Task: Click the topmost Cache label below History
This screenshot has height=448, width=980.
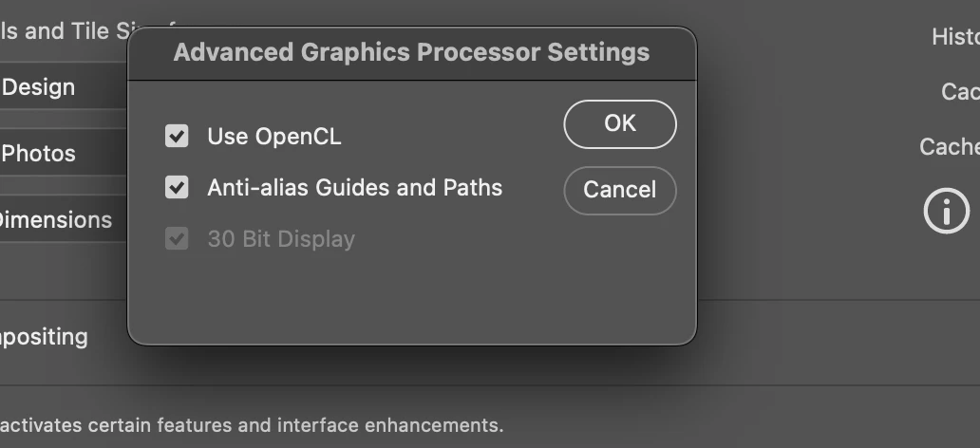Action: pyautogui.click(x=959, y=91)
